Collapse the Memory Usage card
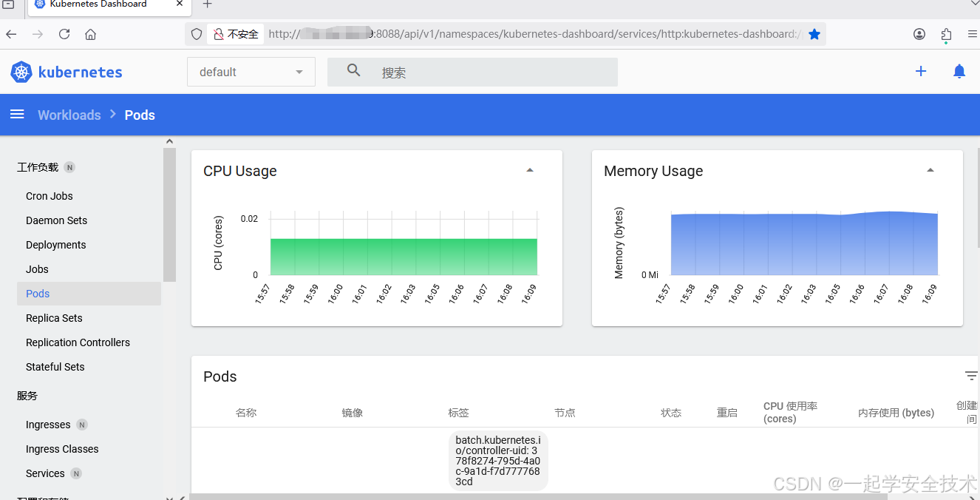The width and height of the screenshot is (980, 500). tap(930, 170)
